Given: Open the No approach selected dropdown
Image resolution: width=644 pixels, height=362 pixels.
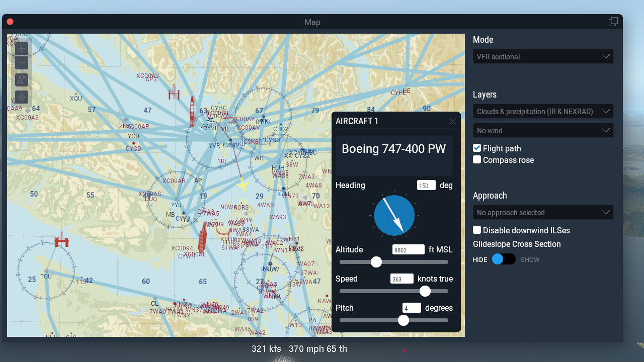Looking at the screenshot, I should click(x=543, y=212).
